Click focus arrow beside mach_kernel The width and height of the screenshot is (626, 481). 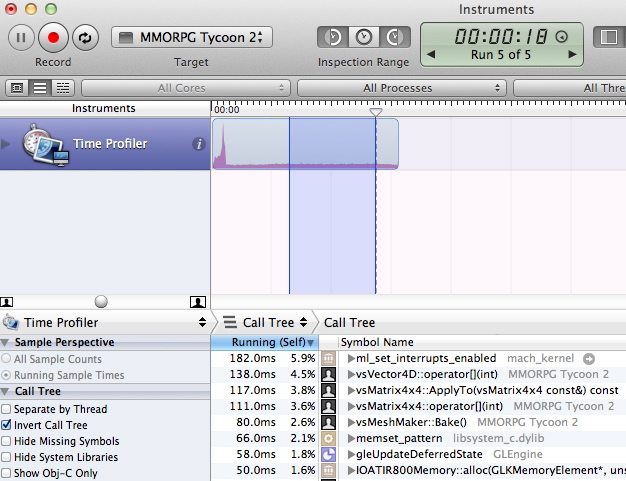pyautogui.click(x=589, y=359)
